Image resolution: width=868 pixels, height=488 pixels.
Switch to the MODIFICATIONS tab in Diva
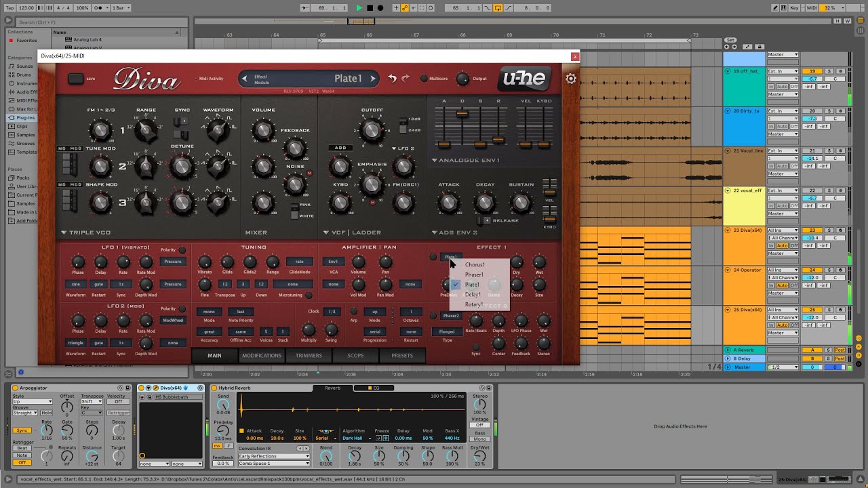(x=262, y=355)
